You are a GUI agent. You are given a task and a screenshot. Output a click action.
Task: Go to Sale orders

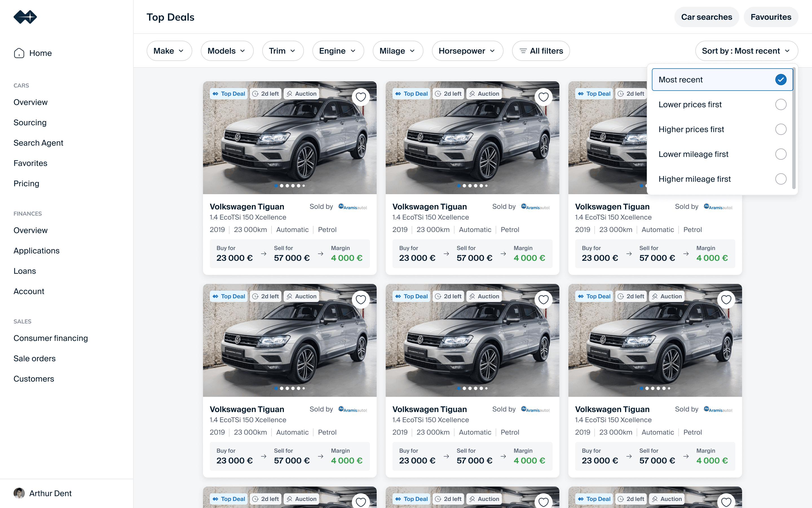(35, 358)
